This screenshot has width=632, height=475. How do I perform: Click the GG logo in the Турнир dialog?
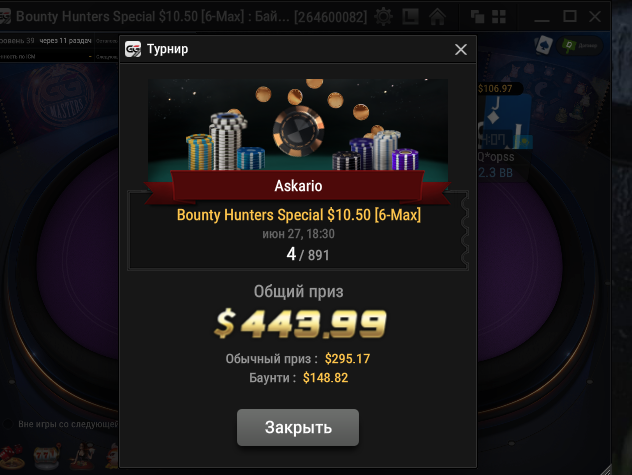pos(133,49)
